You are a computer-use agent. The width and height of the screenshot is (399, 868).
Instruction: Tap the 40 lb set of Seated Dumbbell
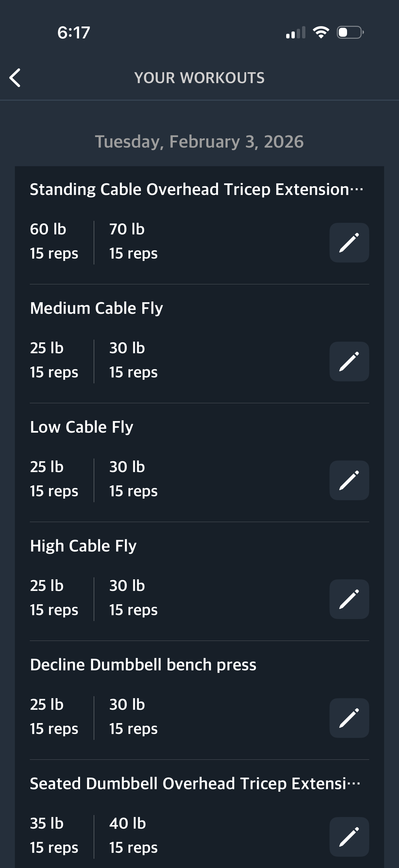pos(133,835)
